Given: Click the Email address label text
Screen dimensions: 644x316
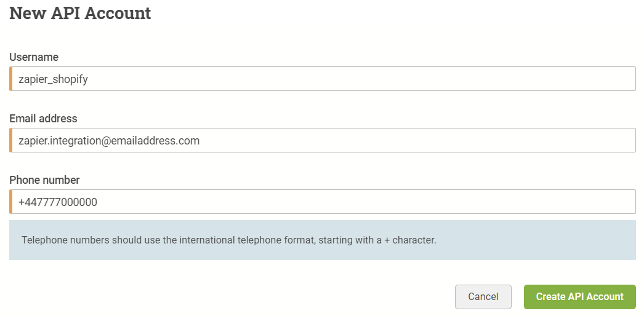Looking at the screenshot, I should (43, 119).
